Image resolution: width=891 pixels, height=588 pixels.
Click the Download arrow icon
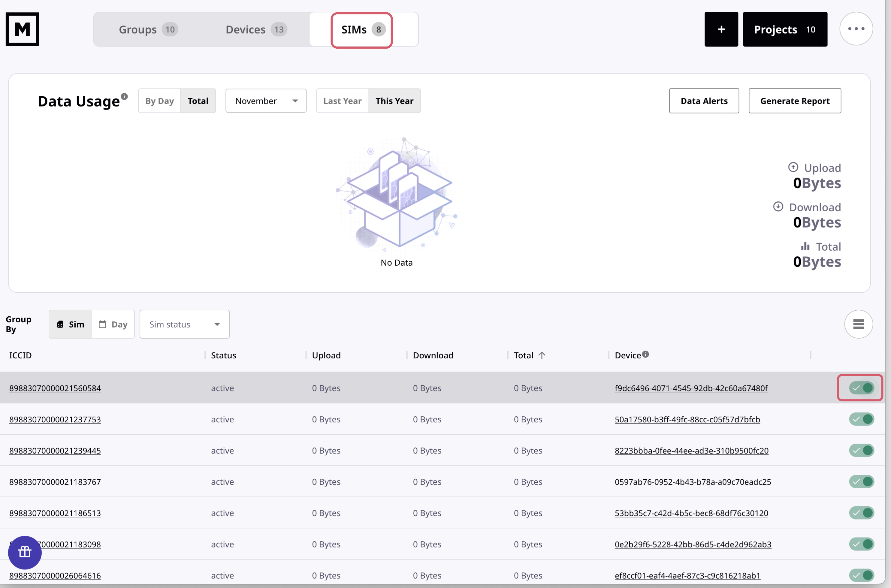(778, 206)
